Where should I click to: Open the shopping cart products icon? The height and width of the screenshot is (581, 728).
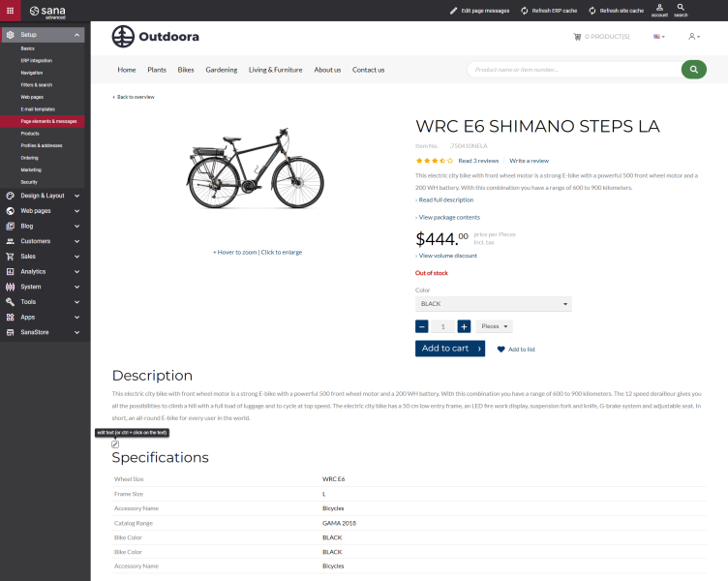click(x=577, y=37)
